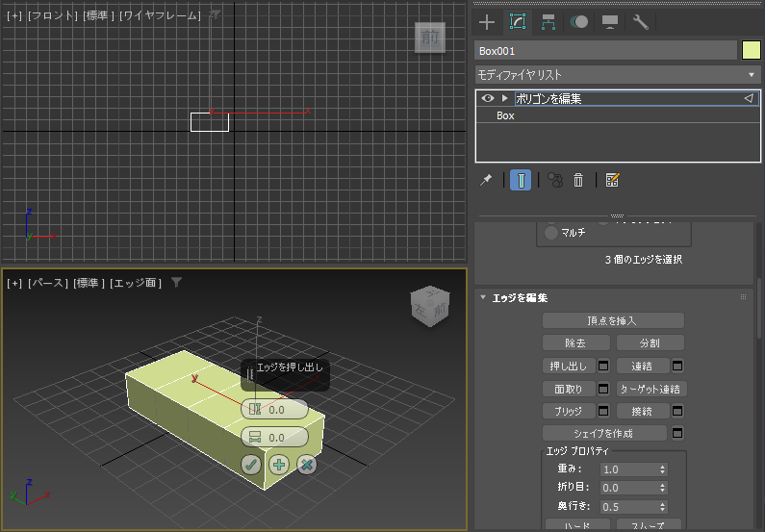Screen dimensions: 765x532
Task: Collapse the エッジを編集 rollout
Action: 483,297
